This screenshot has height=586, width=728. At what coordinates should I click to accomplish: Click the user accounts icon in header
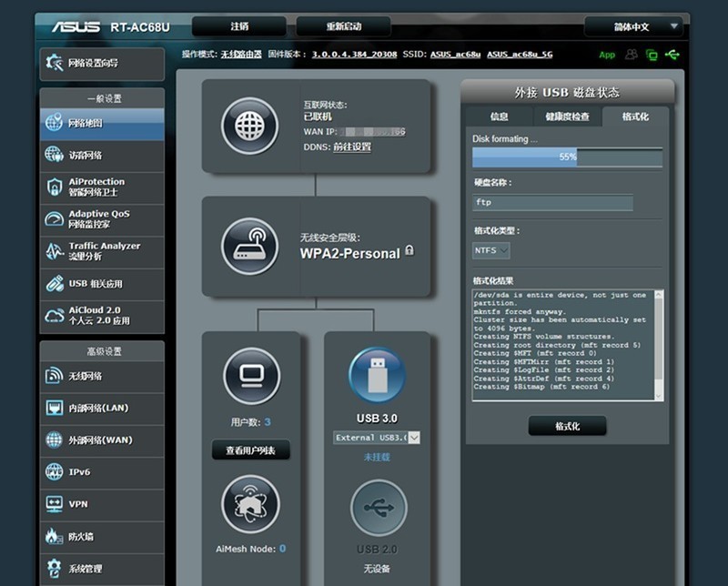631,55
